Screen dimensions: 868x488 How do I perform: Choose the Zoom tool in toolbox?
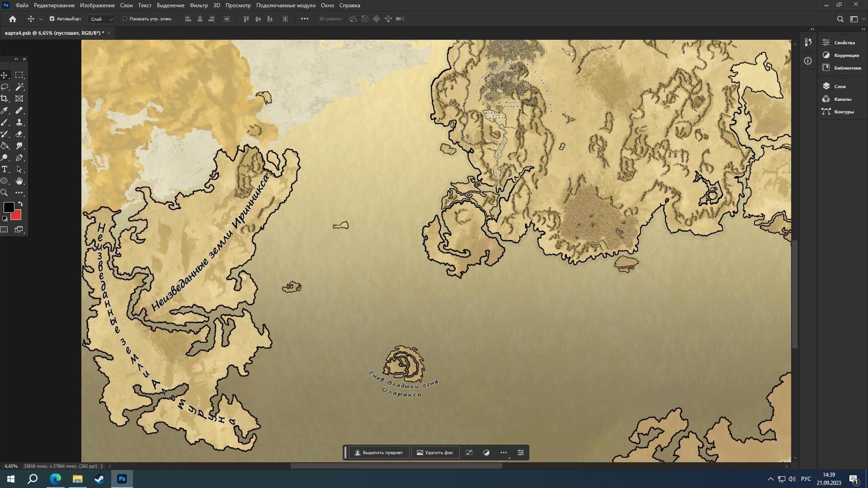pyautogui.click(x=5, y=193)
